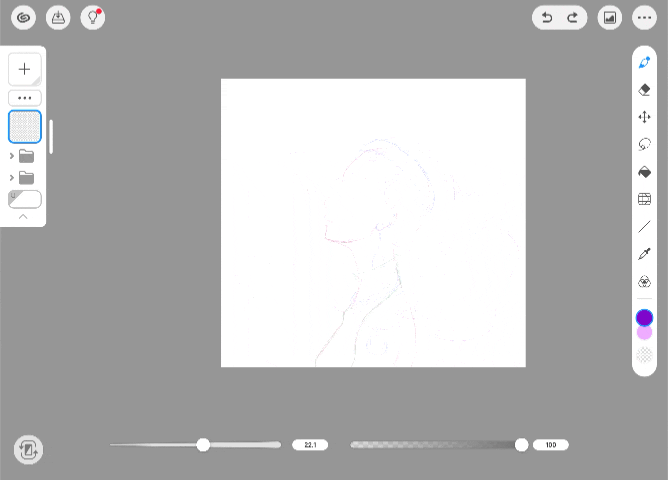Pick the pink sub color swatch
The width and height of the screenshot is (668, 480).
coord(644,334)
